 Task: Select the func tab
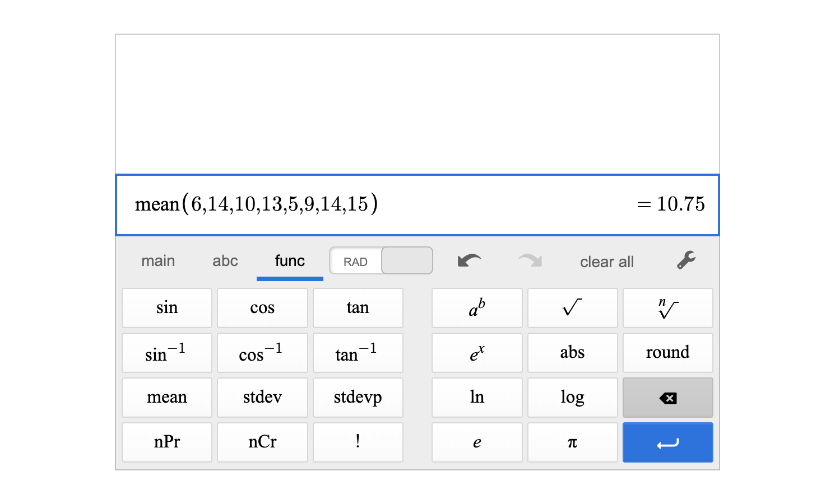[x=289, y=260]
